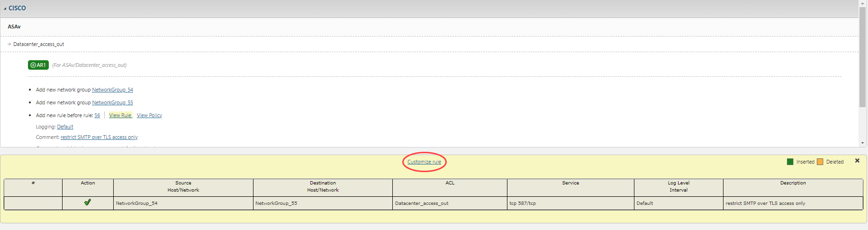Open the NetworkGroup_55 link
The image size is (868, 230).
click(112, 102)
